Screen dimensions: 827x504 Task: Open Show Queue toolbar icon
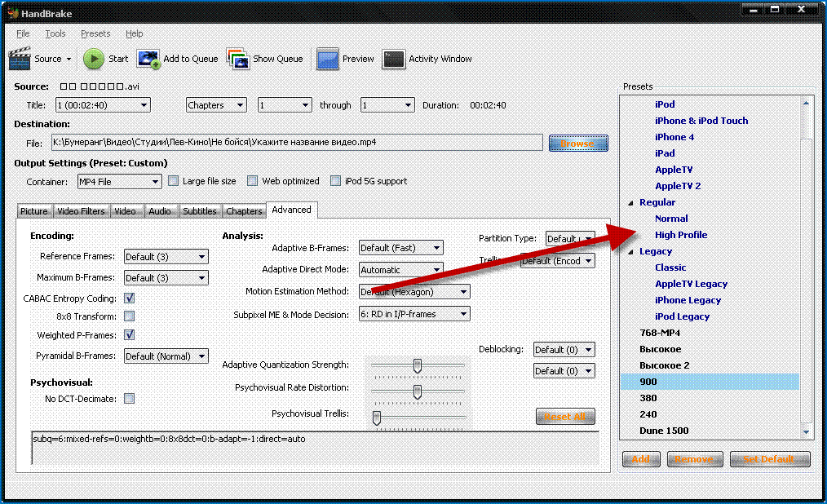click(238, 59)
